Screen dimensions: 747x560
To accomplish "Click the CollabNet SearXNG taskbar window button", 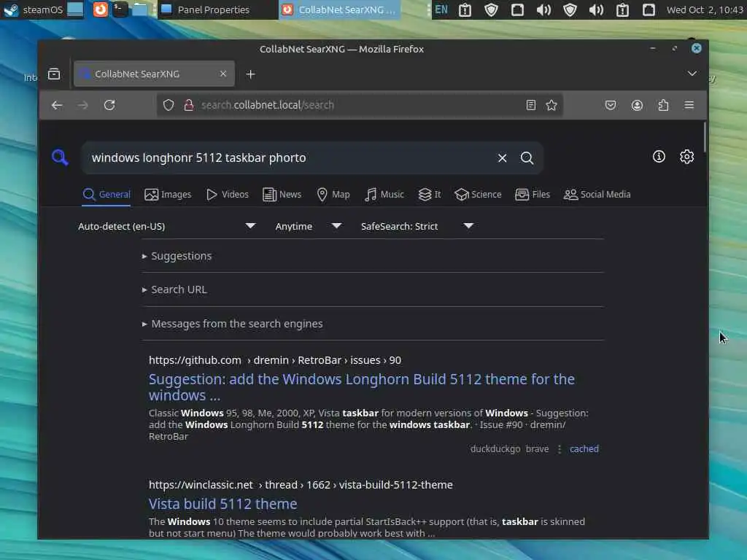I will tap(339, 9).
